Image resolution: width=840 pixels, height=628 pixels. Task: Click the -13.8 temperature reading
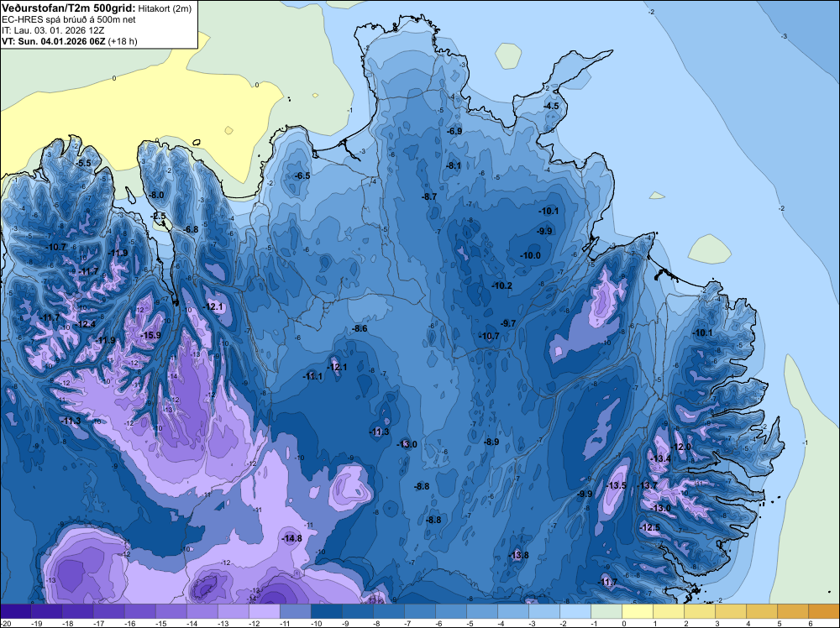pos(518,555)
